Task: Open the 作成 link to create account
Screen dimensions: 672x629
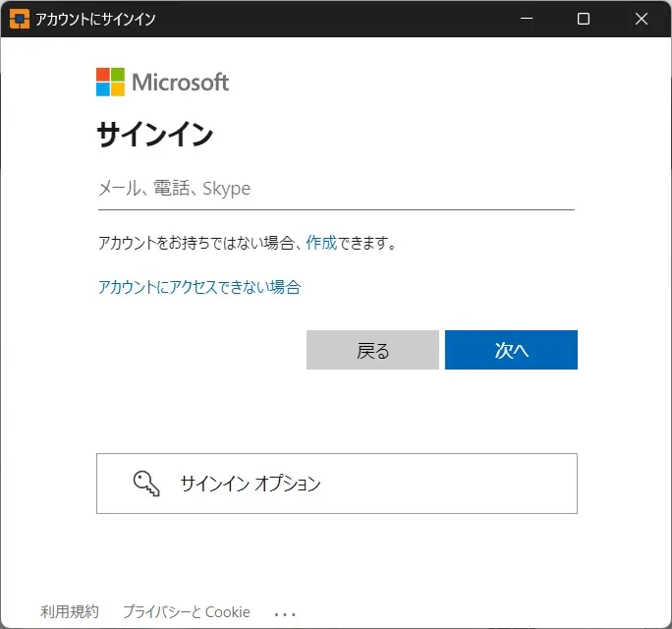Action: (321, 243)
